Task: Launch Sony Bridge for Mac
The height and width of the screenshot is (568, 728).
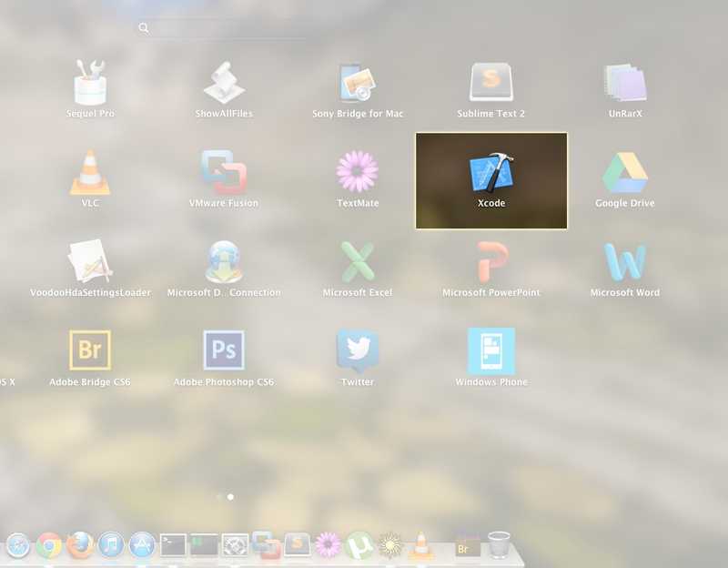Action: pos(358,82)
